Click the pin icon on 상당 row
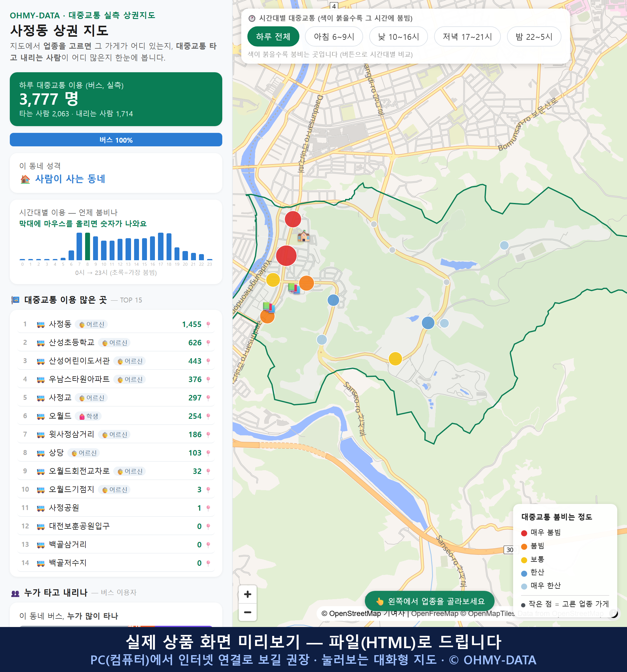The height and width of the screenshot is (672, 627). coord(208,453)
